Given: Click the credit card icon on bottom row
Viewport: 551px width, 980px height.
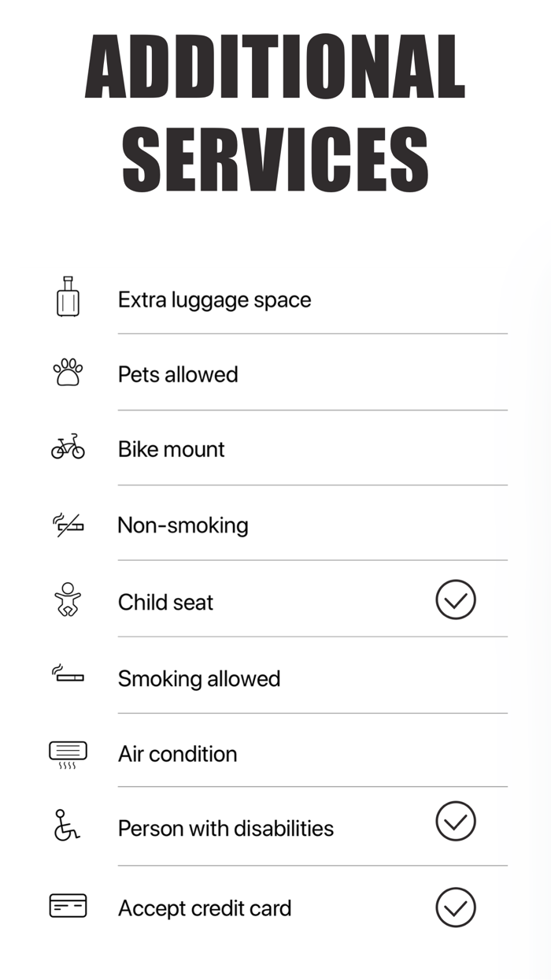Looking at the screenshot, I should click(68, 907).
